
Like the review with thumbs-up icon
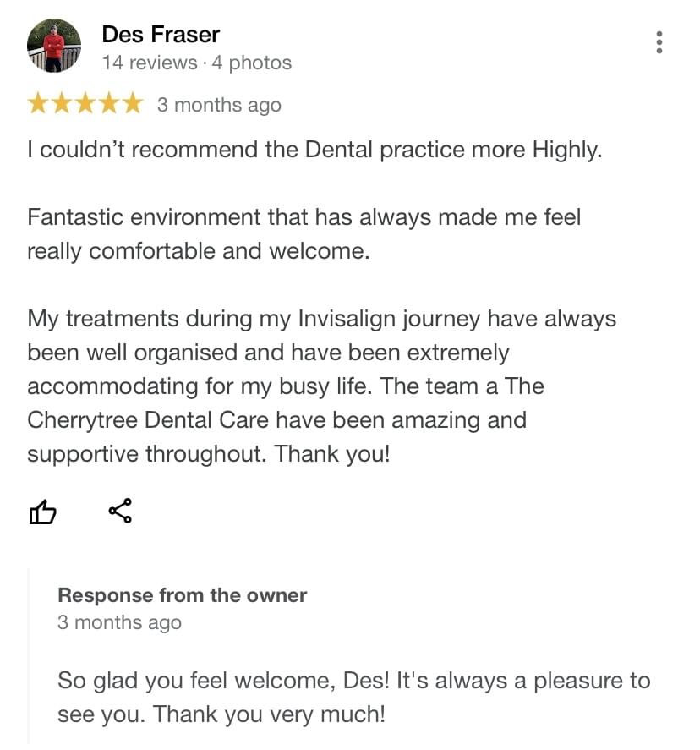(43, 512)
